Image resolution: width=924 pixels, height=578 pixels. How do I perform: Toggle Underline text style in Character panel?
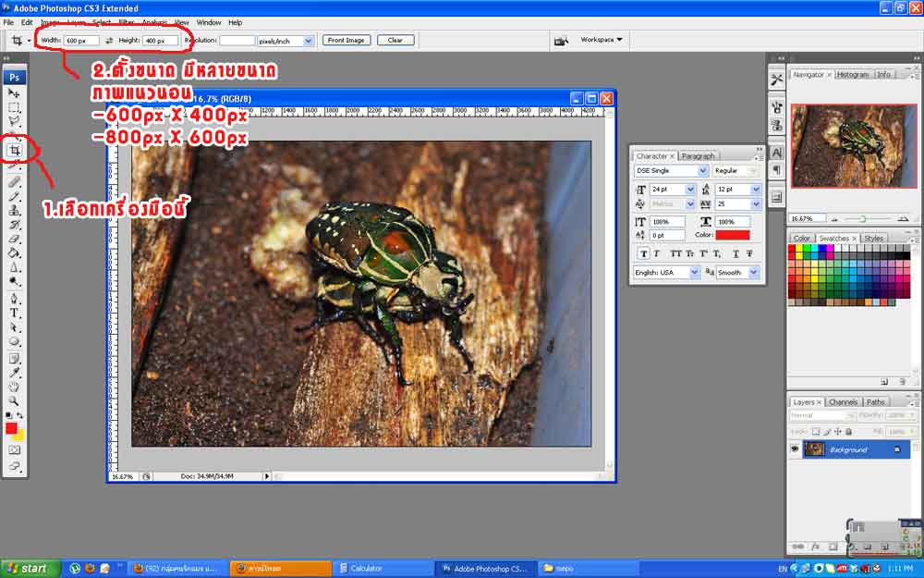(x=735, y=253)
